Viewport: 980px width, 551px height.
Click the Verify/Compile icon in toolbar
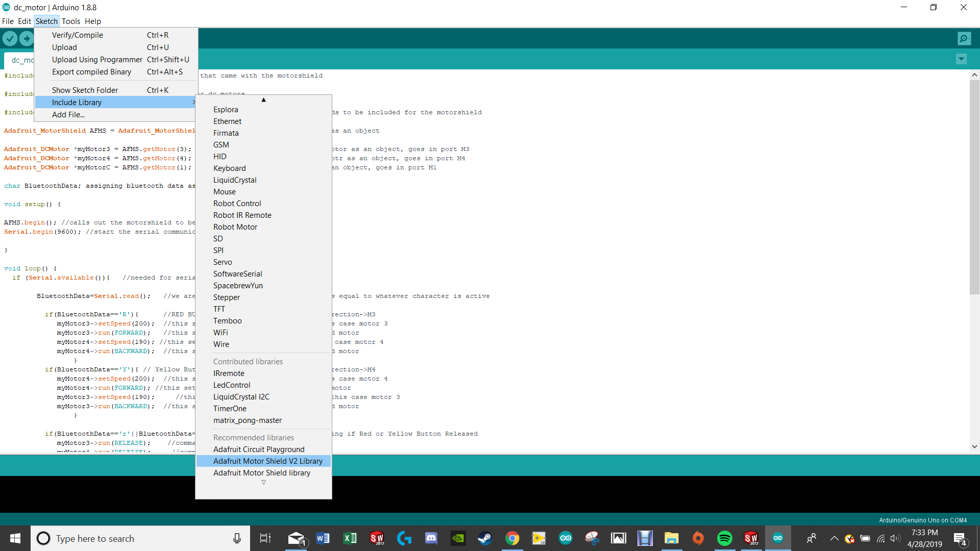pyautogui.click(x=10, y=38)
